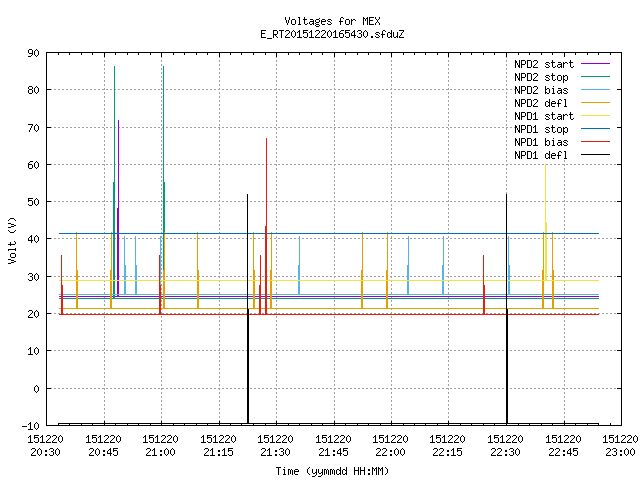Click the y-axis tick value 10
Viewport: 640px width, 480px height.
[34, 351]
